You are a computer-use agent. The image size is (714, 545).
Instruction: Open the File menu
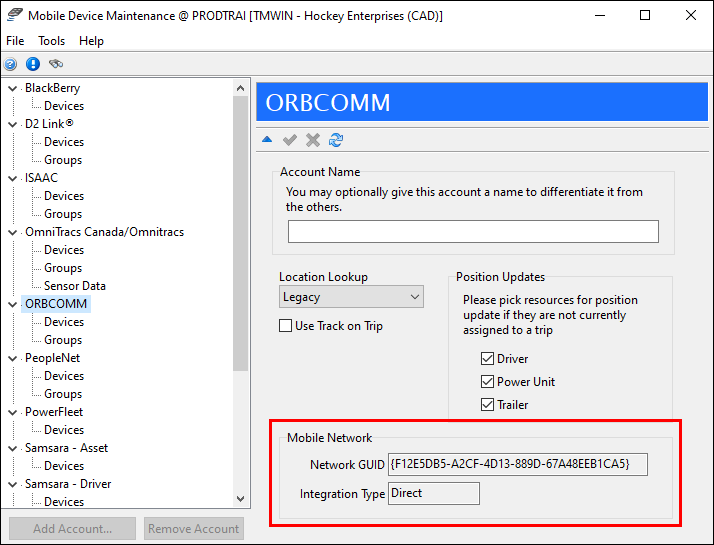15,41
